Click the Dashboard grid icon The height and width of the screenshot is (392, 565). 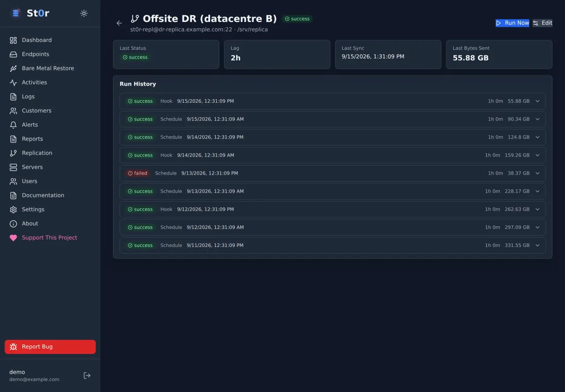click(13, 40)
